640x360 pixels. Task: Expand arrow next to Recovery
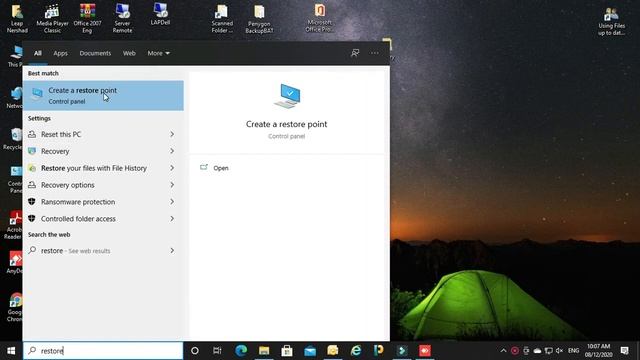(172, 151)
